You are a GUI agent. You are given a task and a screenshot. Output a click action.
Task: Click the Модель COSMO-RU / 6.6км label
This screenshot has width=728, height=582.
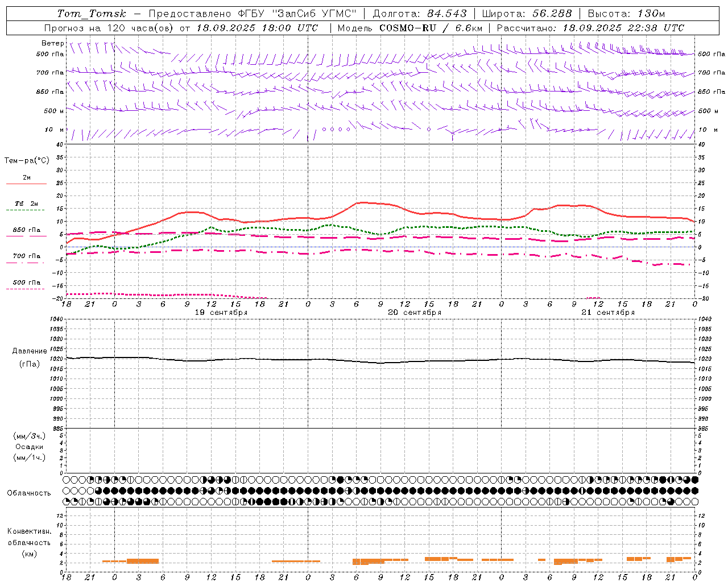[409, 28]
